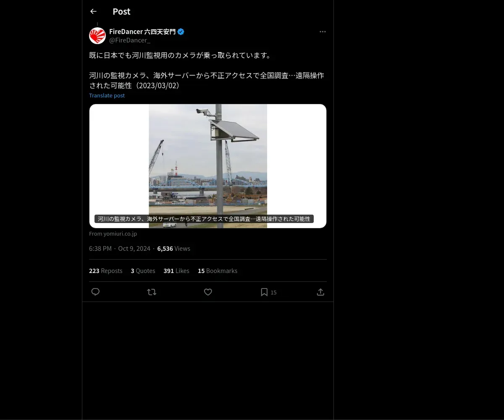Reply using the speech bubble icon
This screenshot has width=504, height=420.
(95, 292)
